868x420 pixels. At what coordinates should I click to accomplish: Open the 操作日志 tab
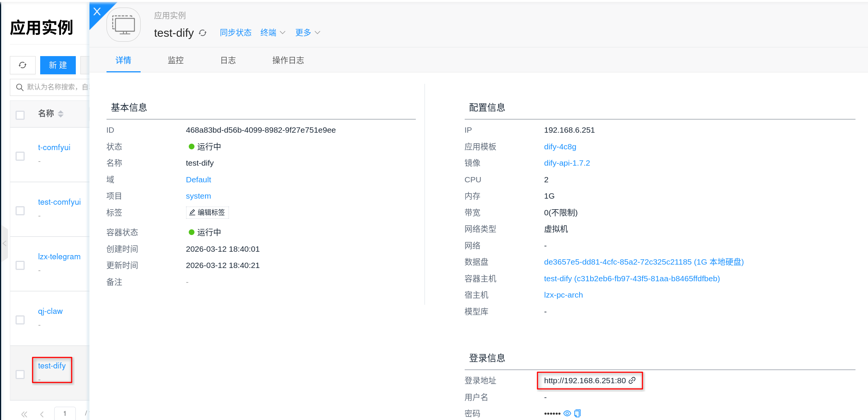point(288,60)
